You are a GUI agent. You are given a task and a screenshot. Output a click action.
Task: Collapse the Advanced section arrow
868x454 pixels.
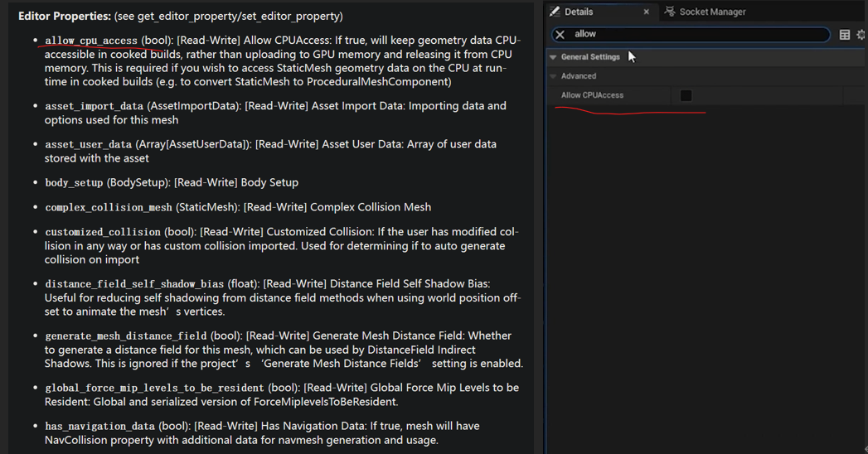(553, 76)
